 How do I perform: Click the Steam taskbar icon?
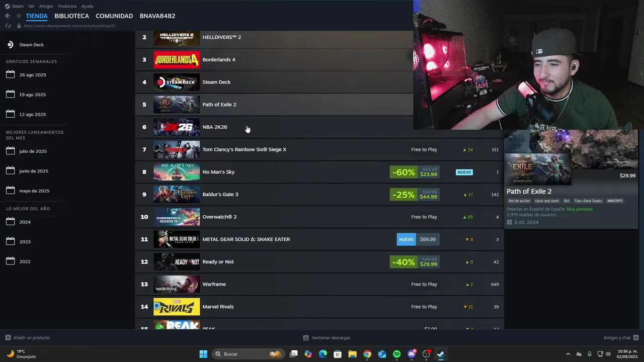[441, 354]
